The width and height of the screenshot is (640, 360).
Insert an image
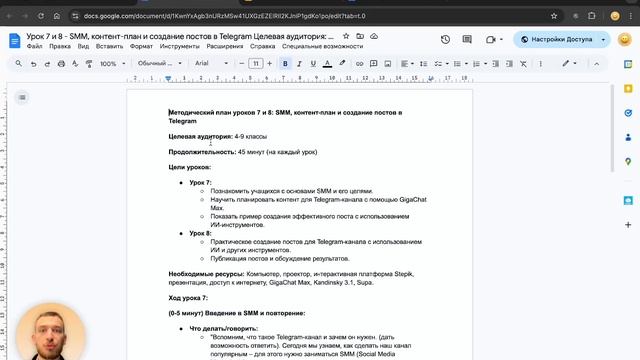tap(388, 64)
